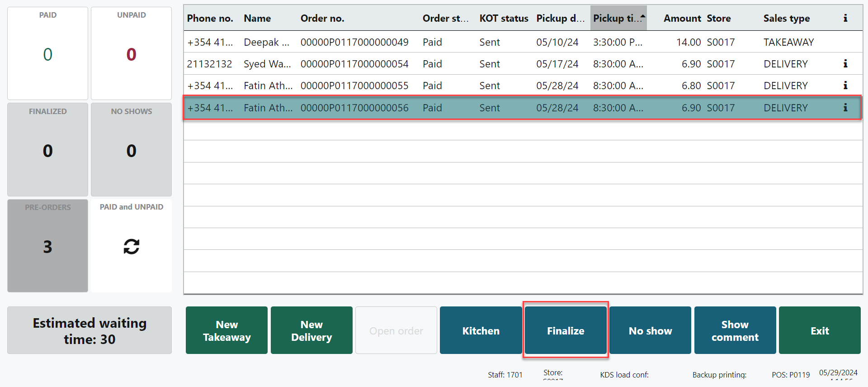
Task: Show the UNPAID orders tile
Action: coord(131,53)
